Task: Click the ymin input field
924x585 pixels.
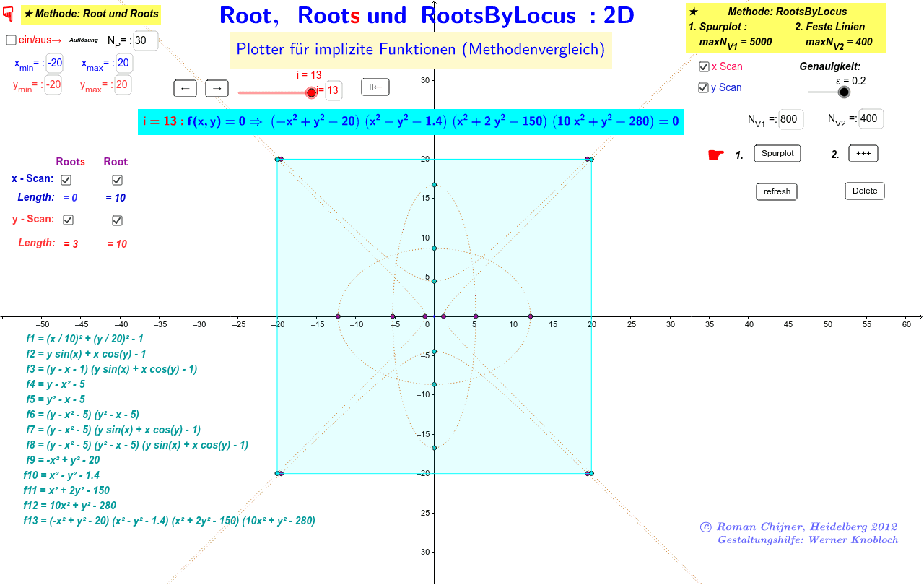Action: (53, 85)
